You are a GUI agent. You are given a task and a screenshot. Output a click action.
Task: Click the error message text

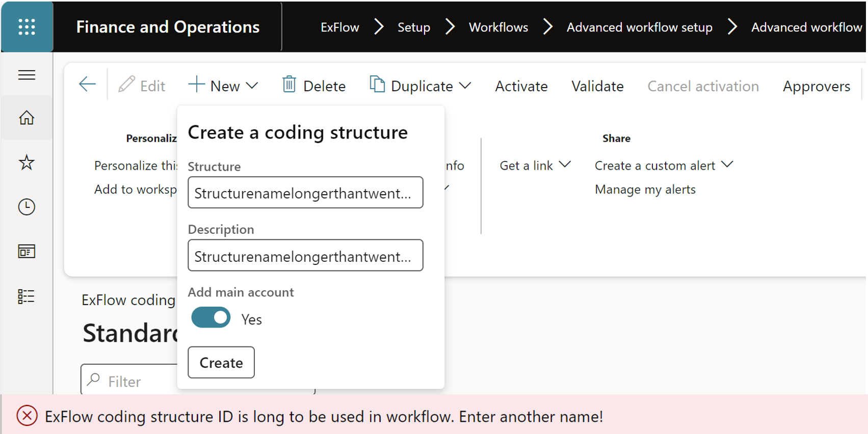pos(324,416)
